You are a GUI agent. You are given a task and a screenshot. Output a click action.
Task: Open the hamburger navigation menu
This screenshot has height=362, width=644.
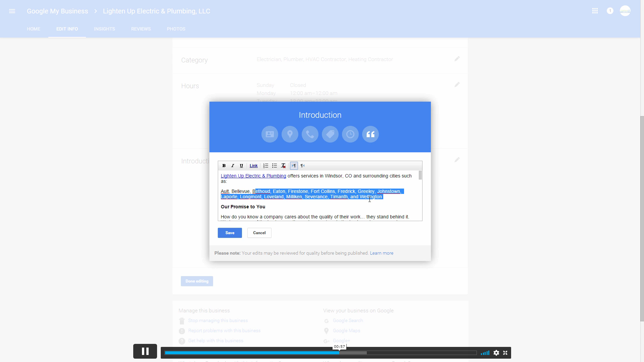pos(12,11)
